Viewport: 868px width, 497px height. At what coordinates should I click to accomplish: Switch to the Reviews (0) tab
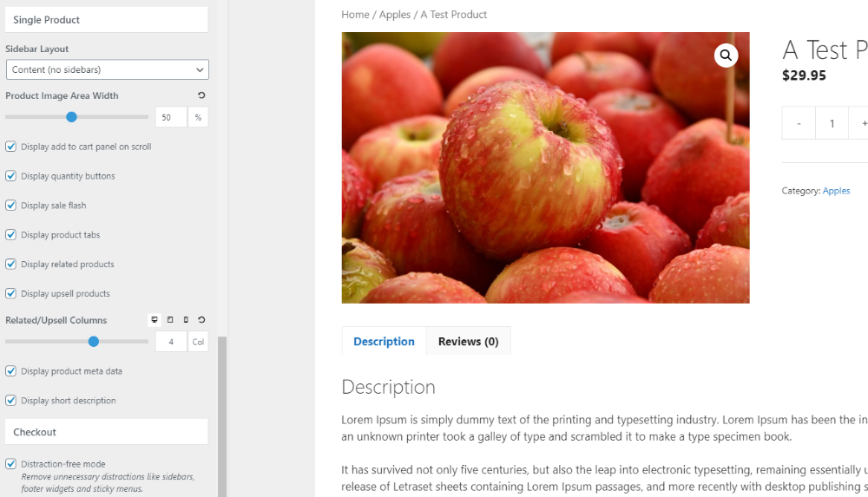[469, 342]
